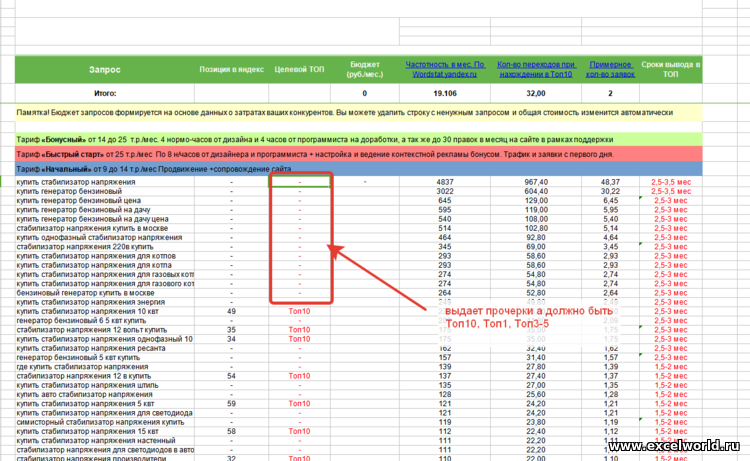
Task: Select '2,5-3,5 мес' in the 4837 row
Action: coord(671,182)
